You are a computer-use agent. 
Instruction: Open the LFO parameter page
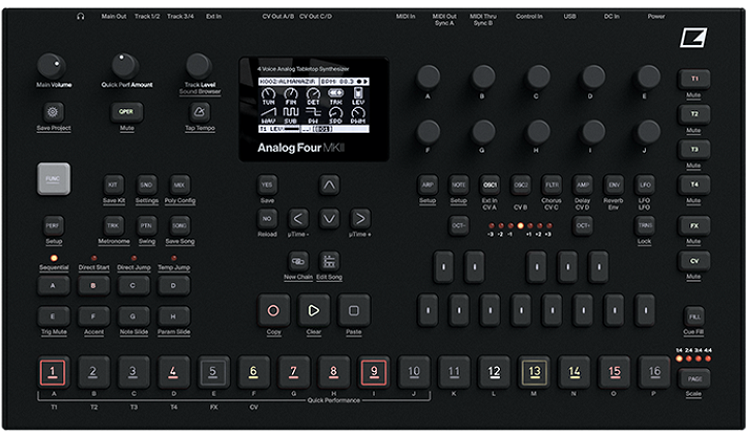[645, 185]
